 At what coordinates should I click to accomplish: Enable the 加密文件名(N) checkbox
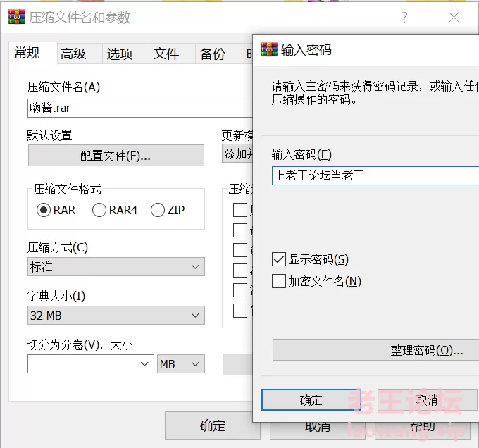pyautogui.click(x=279, y=281)
